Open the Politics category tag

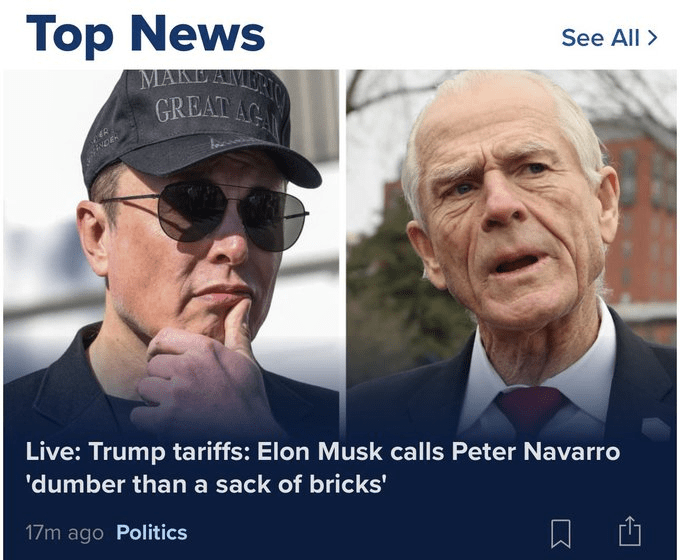[x=151, y=532]
